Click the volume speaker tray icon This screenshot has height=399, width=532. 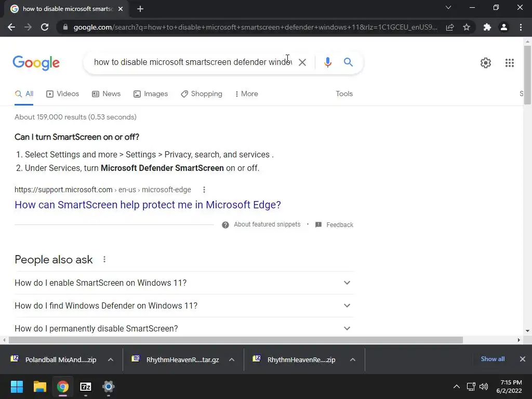point(484,387)
